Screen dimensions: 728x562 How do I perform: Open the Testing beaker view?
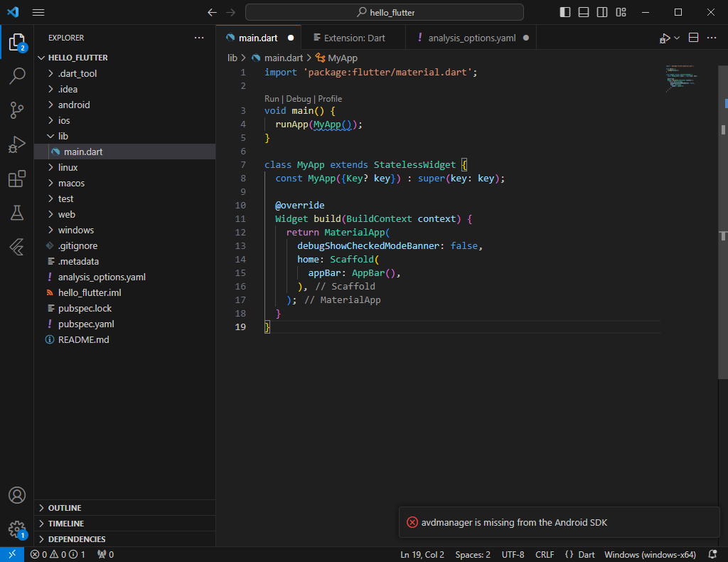tap(17, 213)
